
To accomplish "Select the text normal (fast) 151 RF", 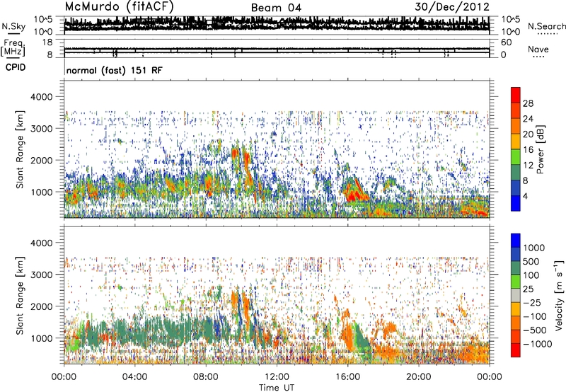I will (115, 70).
